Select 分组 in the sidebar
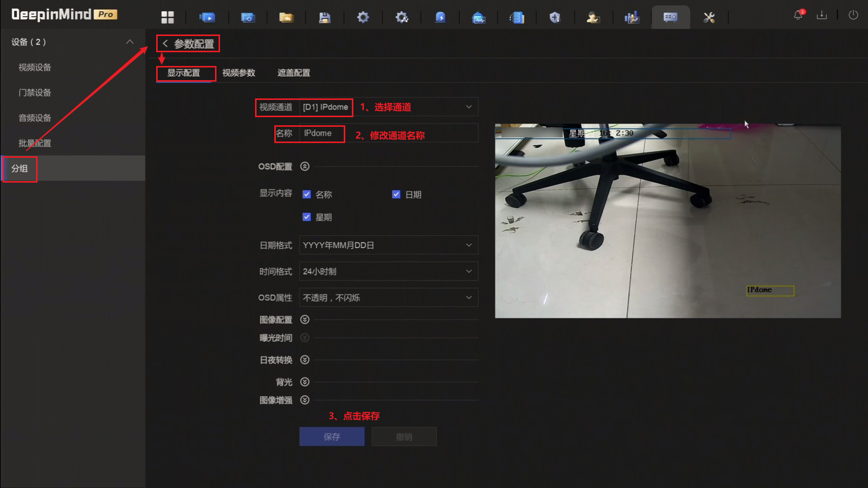Screen dimensions: 868x488 [73, 168]
